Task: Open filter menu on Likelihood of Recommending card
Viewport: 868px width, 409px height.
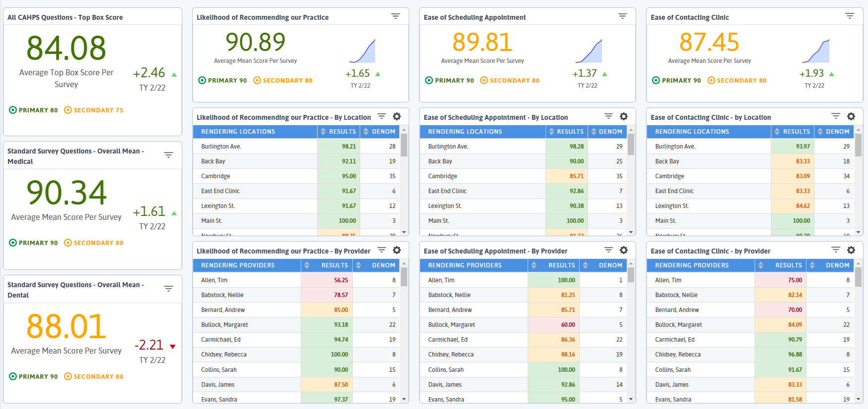Action: 395,16
